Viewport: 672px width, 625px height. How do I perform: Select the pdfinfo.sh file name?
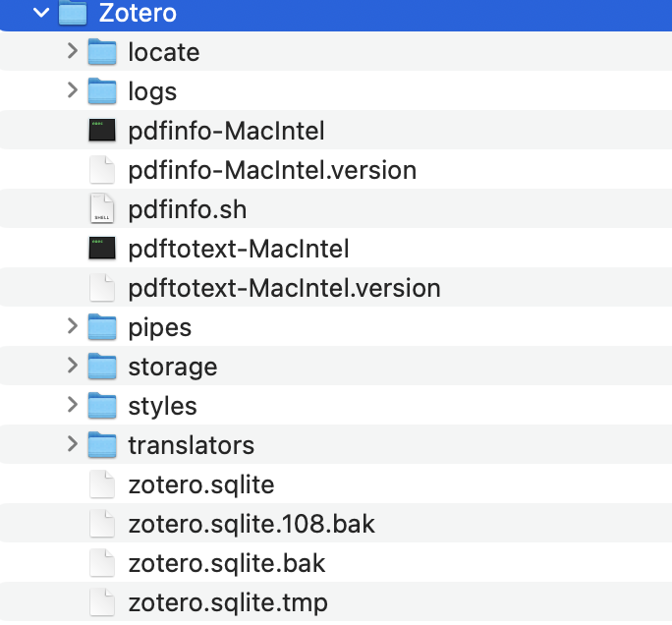pyautogui.click(x=188, y=209)
